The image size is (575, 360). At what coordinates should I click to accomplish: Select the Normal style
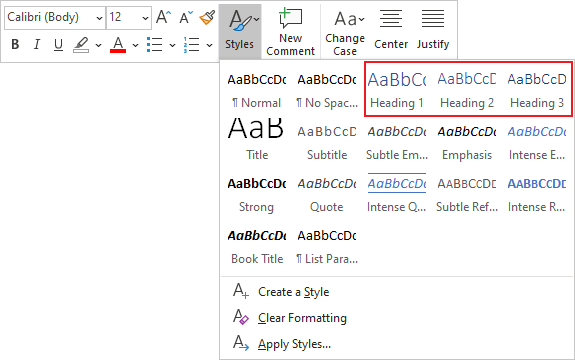click(257, 90)
